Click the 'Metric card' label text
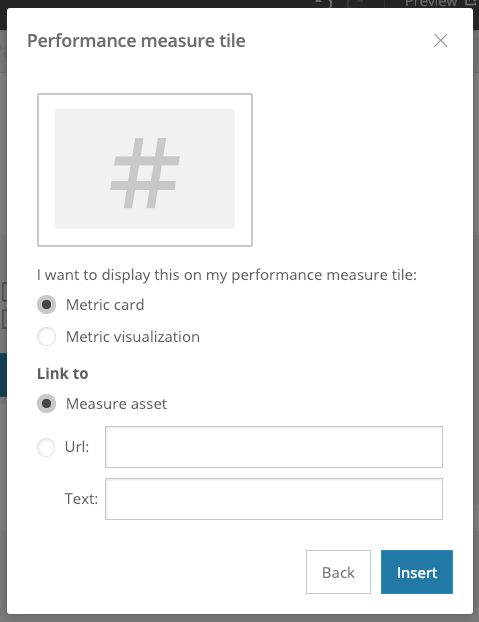Screen dimensions: 479x622 (x=105, y=305)
